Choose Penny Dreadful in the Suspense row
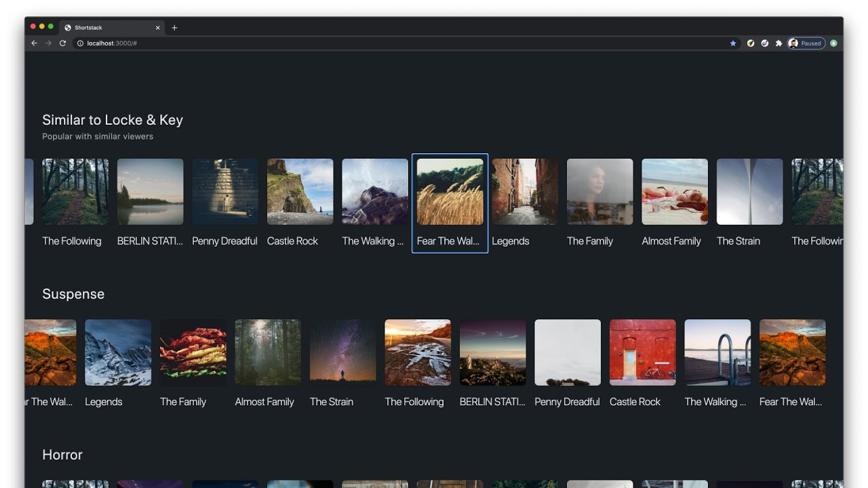 (x=568, y=364)
